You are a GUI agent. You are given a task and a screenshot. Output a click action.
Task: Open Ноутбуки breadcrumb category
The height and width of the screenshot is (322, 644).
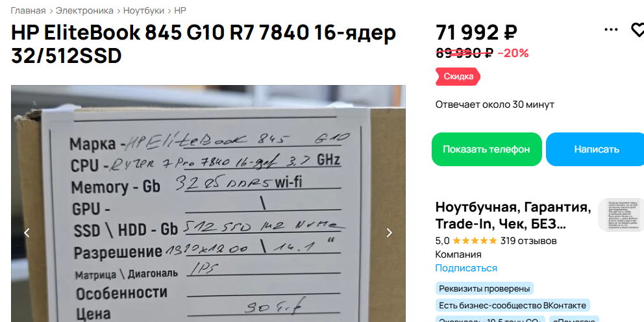tap(143, 10)
